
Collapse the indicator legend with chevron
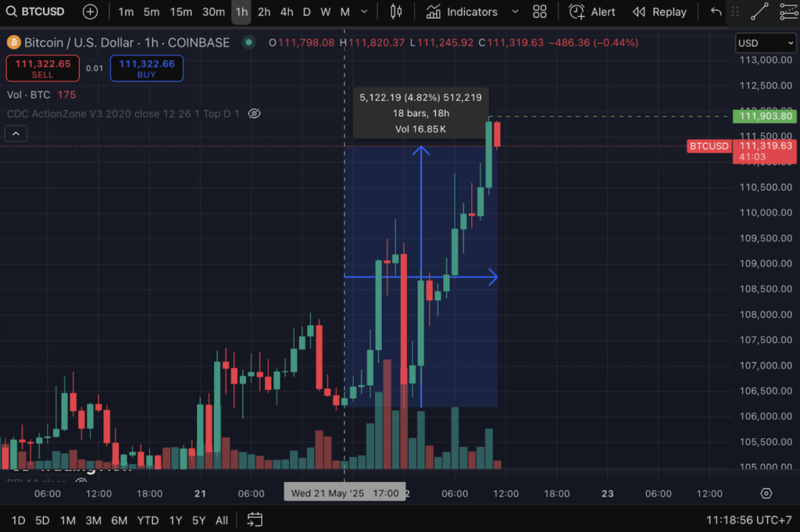click(x=16, y=134)
